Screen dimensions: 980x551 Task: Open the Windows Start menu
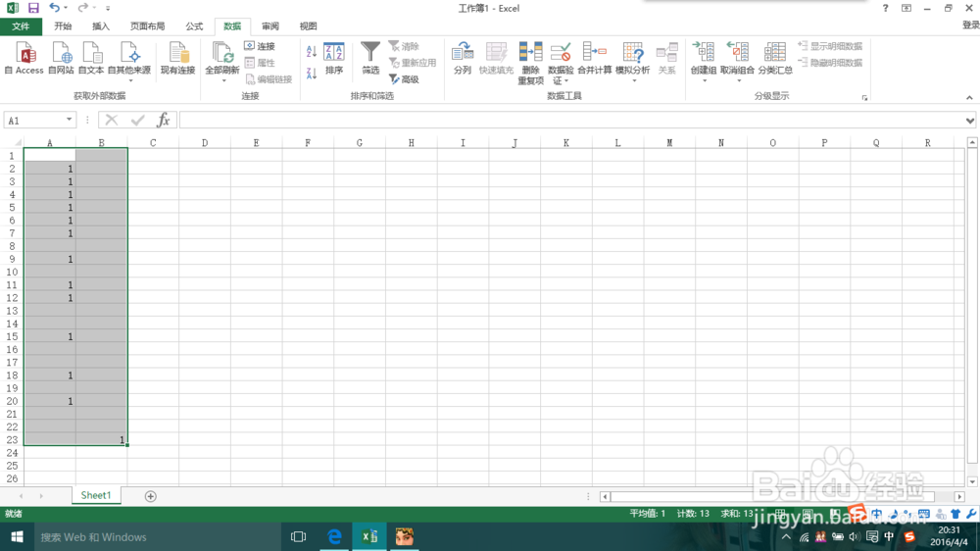point(17,536)
